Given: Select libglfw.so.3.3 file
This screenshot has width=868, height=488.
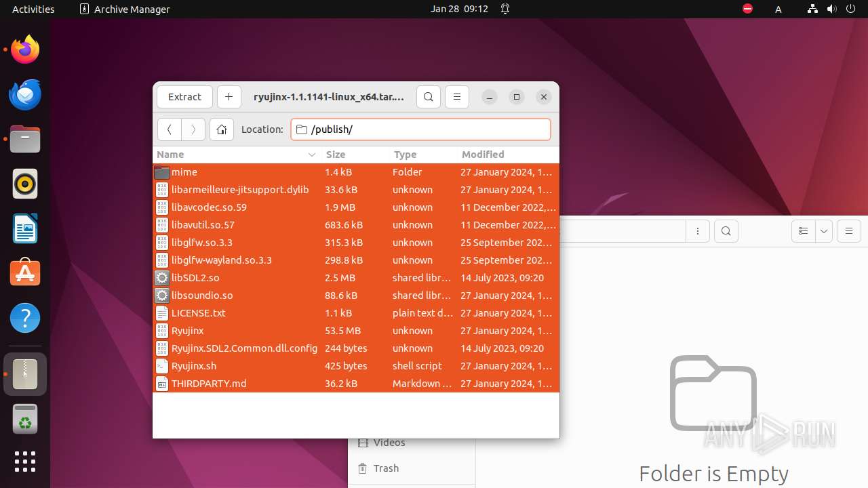Looking at the screenshot, I should coord(356,243).
